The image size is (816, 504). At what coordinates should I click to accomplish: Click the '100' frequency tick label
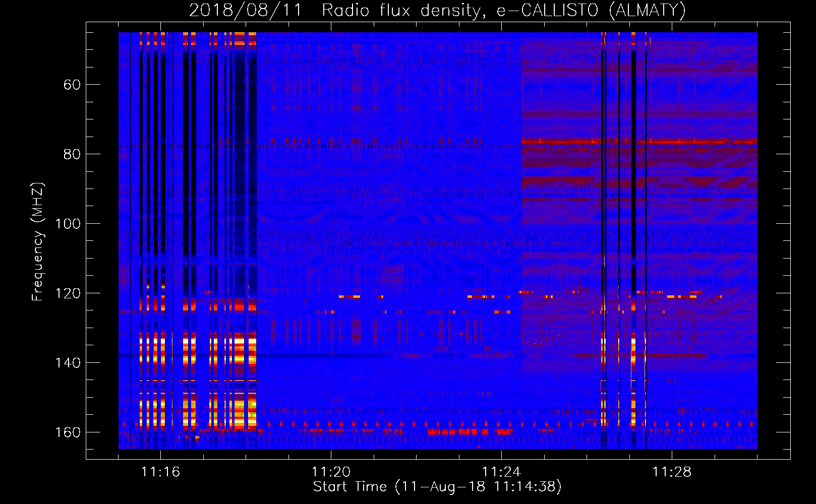point(68,224)
